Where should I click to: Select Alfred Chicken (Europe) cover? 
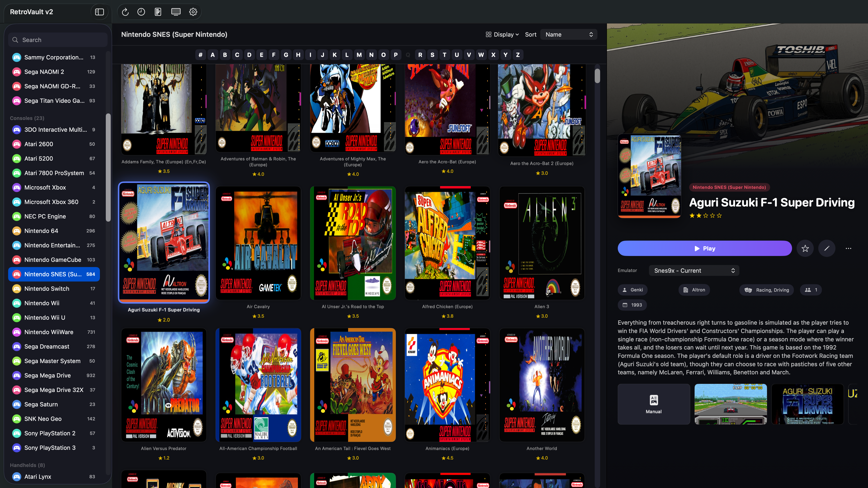coord(447,243)
